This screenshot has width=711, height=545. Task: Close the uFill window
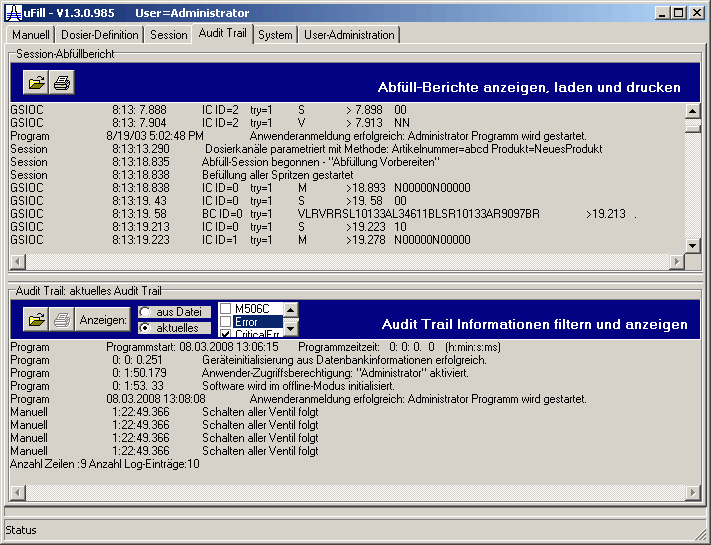pyautogui.click(x=696, y=13)
